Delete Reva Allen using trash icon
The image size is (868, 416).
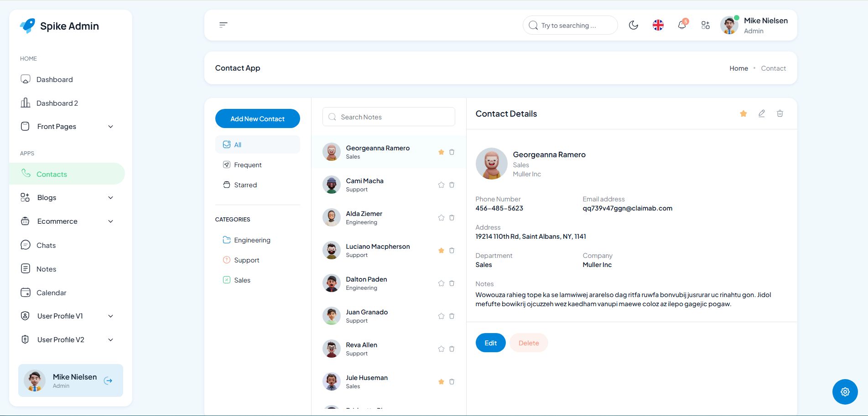[x=452, y=349]
